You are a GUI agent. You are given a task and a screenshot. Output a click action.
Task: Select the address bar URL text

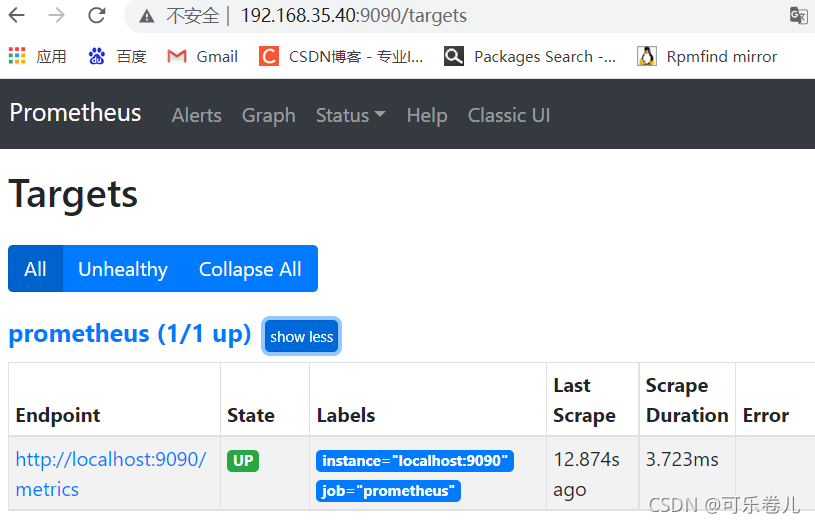353,16
